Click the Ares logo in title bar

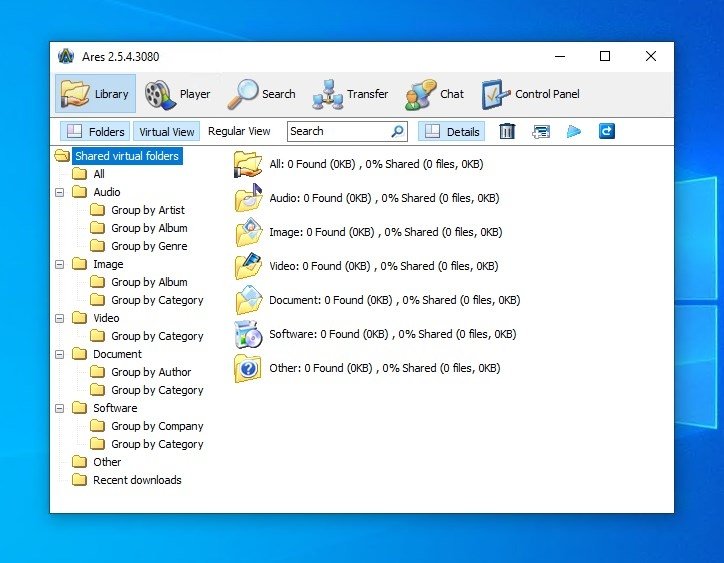pyautogui.click(x=66, y=56)
